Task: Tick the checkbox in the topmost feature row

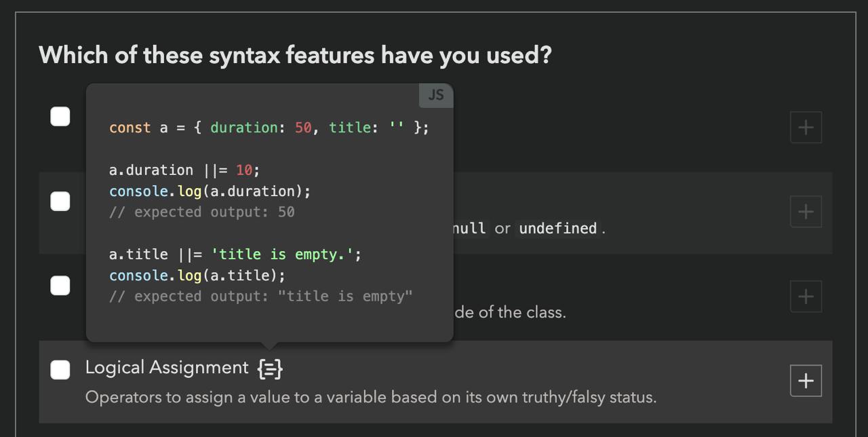Action: (x=60, y=117)
